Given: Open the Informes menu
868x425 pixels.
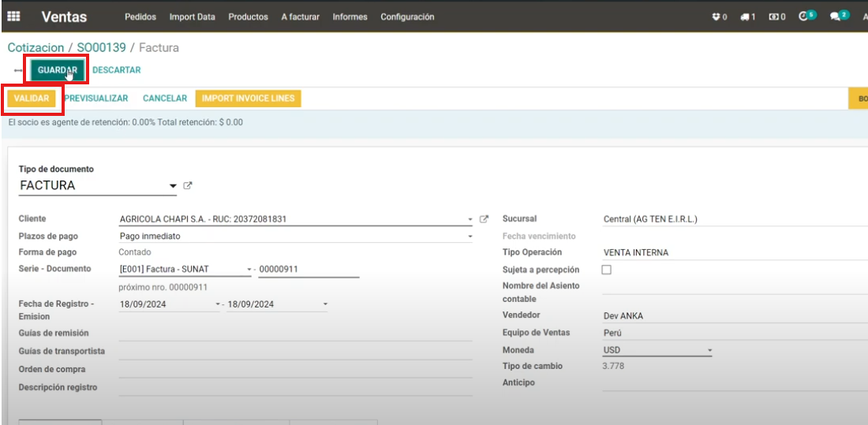Looking at the screenshot, I should 350,17.
